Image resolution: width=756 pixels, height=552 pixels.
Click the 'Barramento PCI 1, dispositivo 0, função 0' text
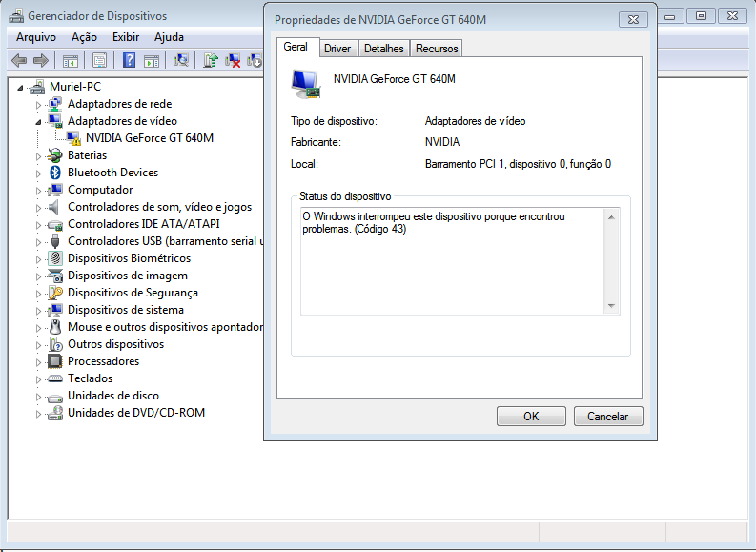(x=518, y=164)
